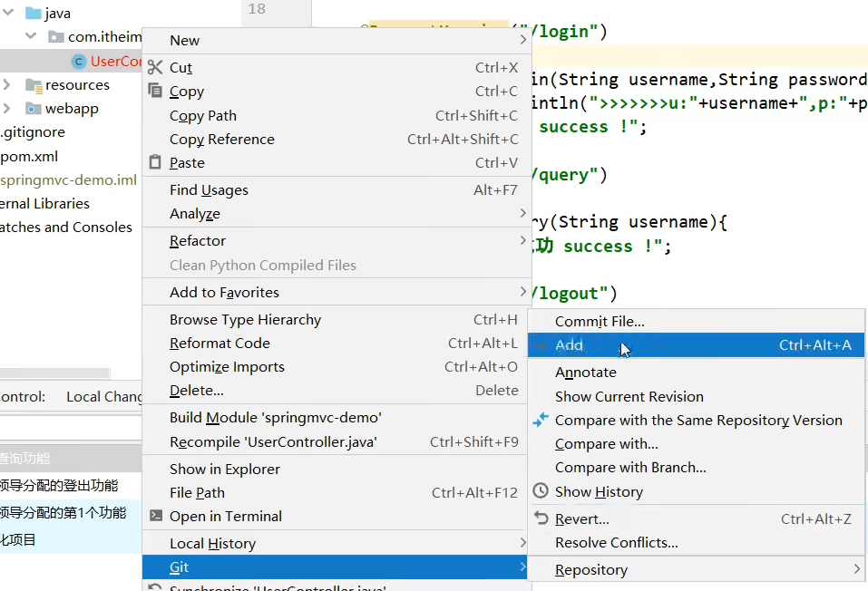This screenshot has height=591, width=868.
Task: Select Resolve Conflicts... entry
Action: click(x=696, y=542)
